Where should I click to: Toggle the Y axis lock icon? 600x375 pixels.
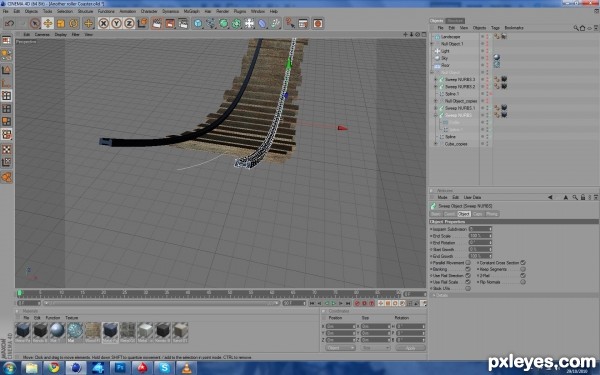(x=116, y=24)
